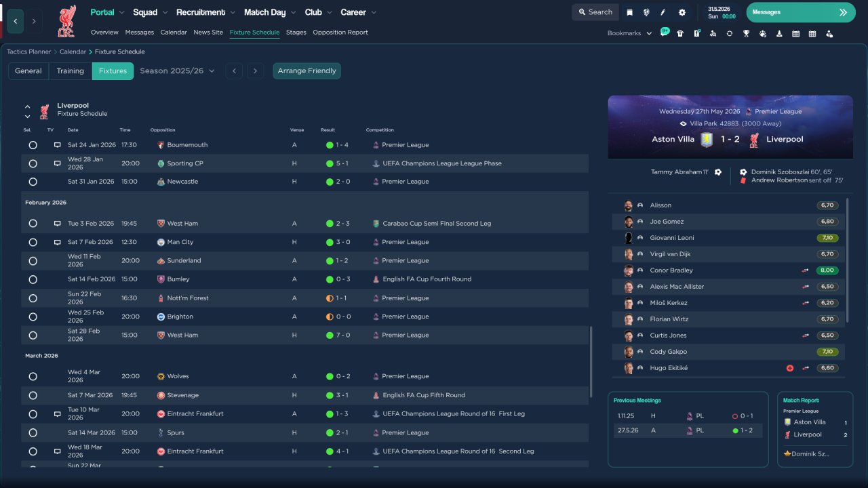Select the Brighton fixture radio button
This screenshot has height=488, width=868.
33,317
